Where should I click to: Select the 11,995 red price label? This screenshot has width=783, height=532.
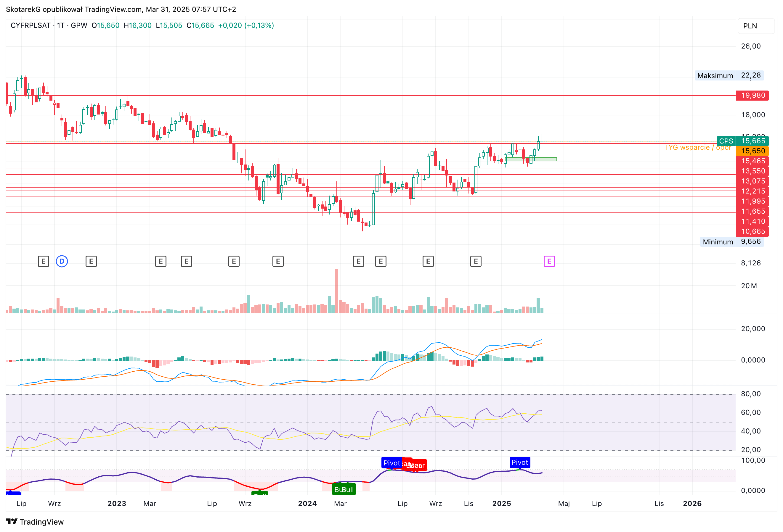tap(753, 201)
